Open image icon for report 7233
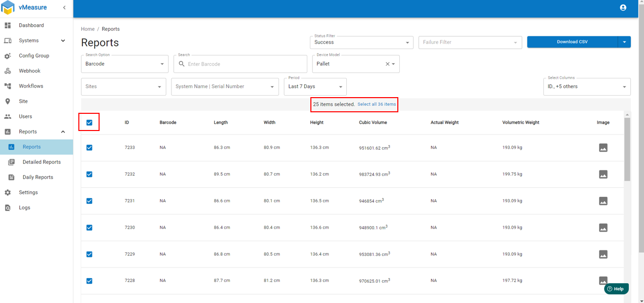 [x=603, y=148]
